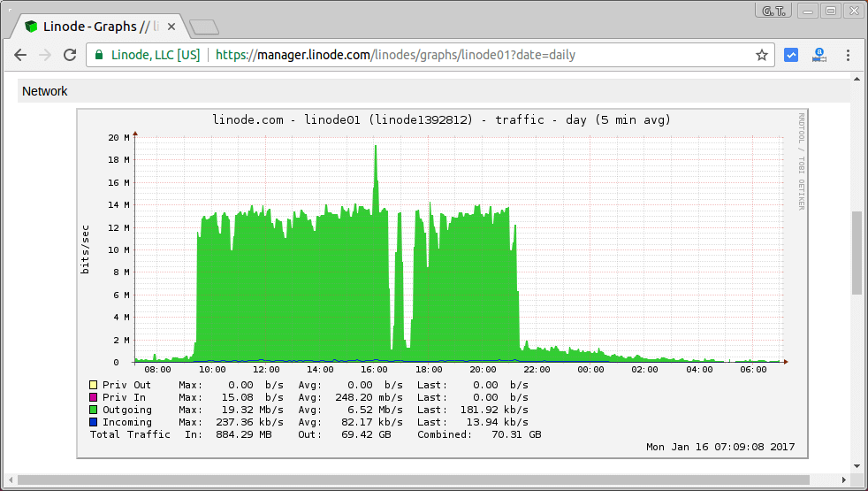Click the browser forward arrow

[45, 55]
